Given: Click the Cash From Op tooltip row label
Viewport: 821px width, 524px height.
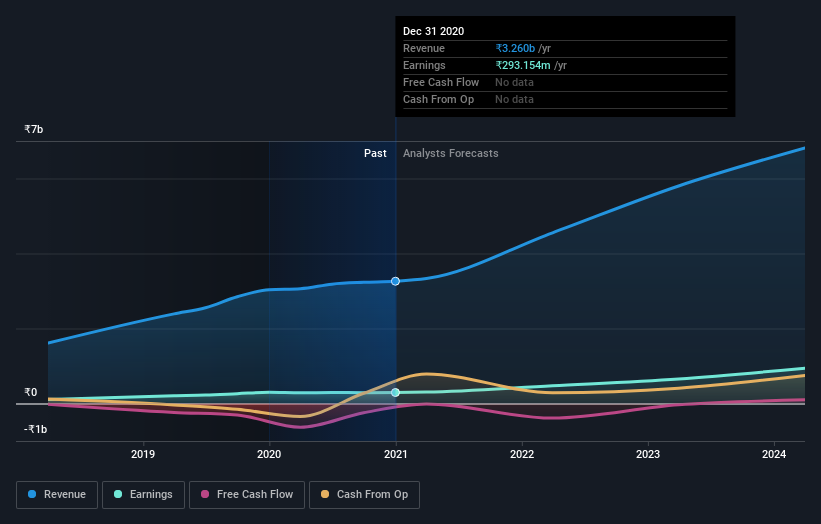Looking at the screenshot, I should click(x=438, y=99).
